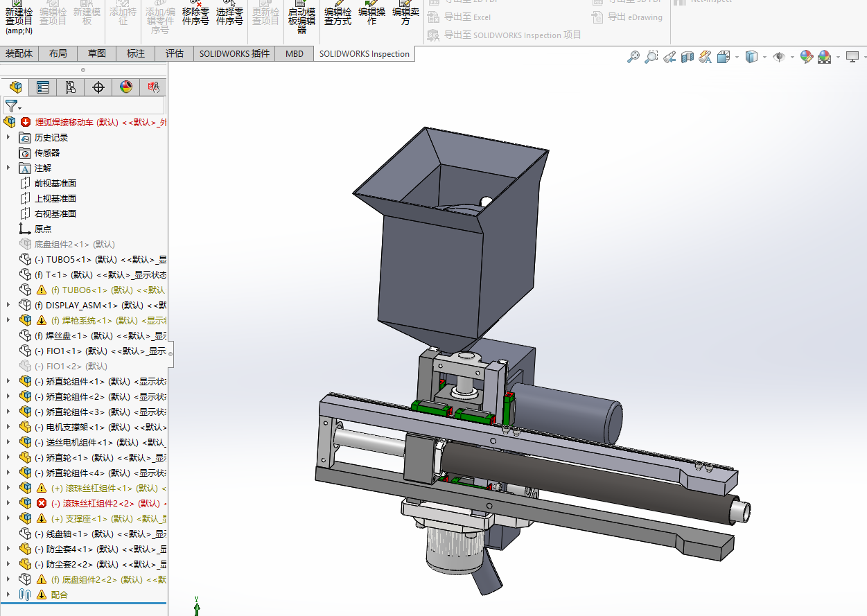Click the Display Style icon

click(x=751, y=58)
